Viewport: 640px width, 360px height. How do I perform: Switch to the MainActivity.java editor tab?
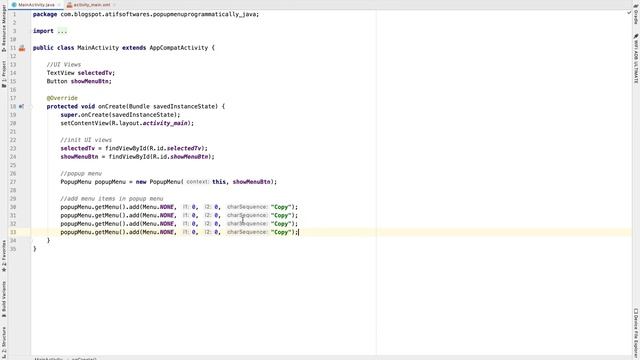36,4
